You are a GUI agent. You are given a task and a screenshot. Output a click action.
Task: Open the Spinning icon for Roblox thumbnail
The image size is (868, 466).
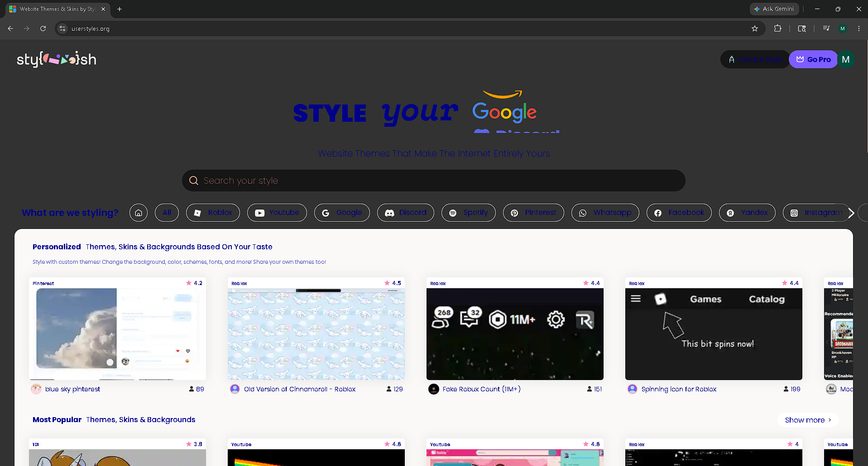(714, 334)
